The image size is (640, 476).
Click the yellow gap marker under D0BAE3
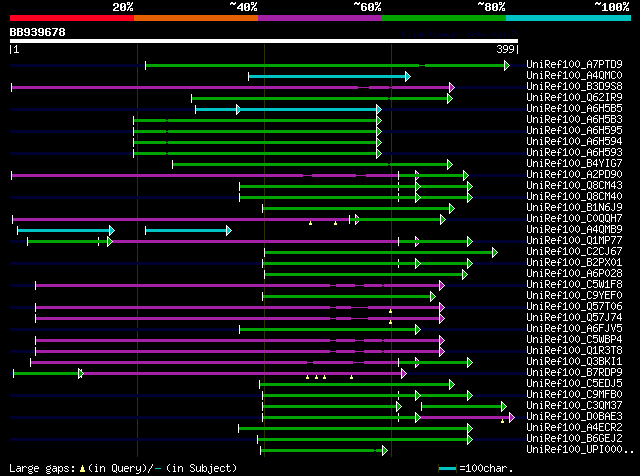tap(502, 421)
